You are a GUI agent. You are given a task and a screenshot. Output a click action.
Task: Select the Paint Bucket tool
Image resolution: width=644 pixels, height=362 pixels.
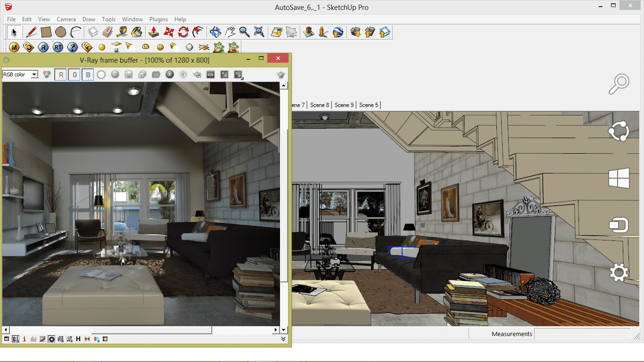point(137,32)
